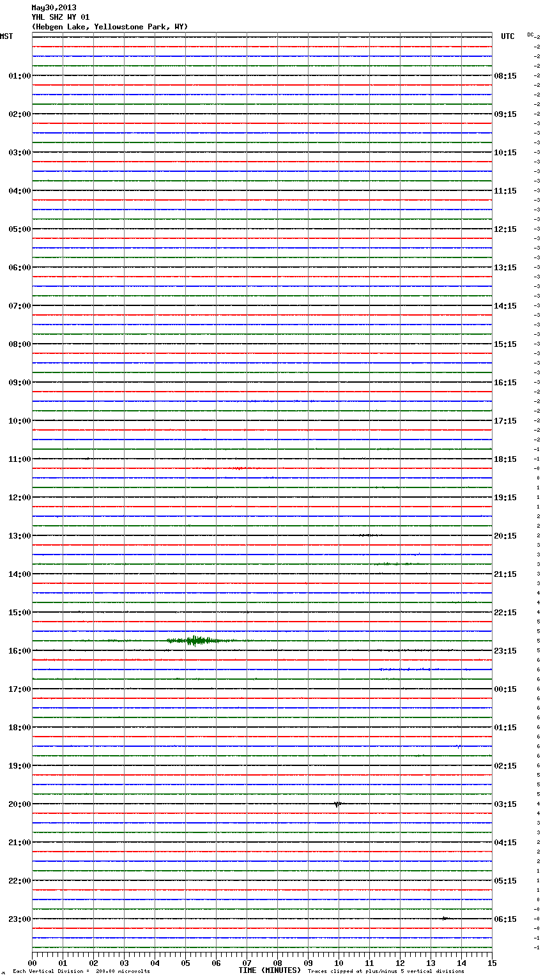The image size is (543, 980).
Task: Click the 09:15 UTC time label
Action: pos(505,114)
